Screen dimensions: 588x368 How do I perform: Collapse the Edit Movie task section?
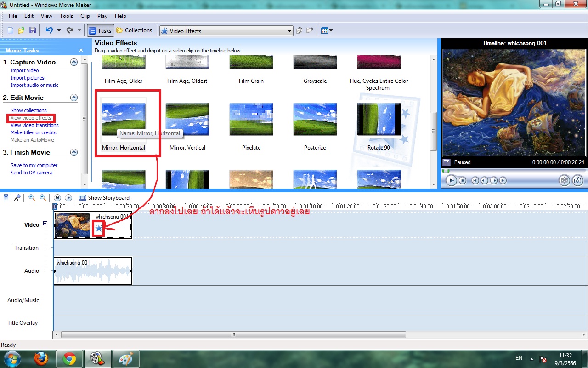73,98
